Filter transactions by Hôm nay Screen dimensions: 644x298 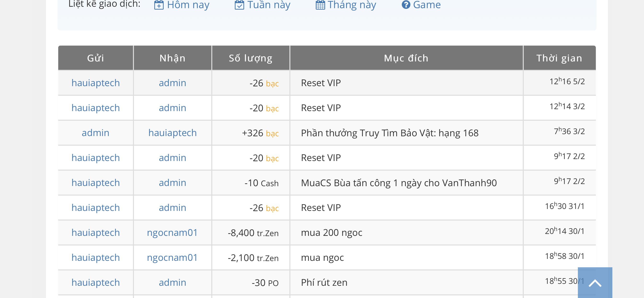click(x=188, y=5)
